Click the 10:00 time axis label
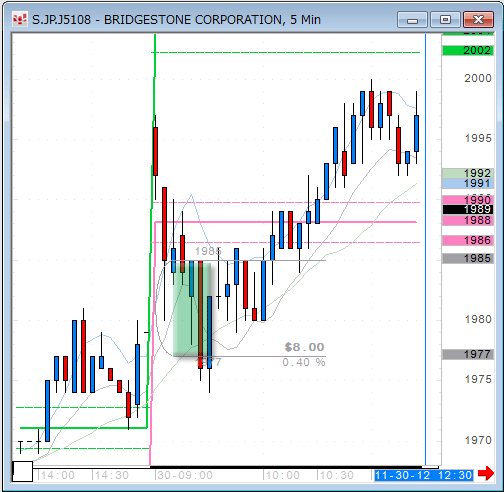The image size is (504, 492). pyautogui.click(x=282, y=475)
